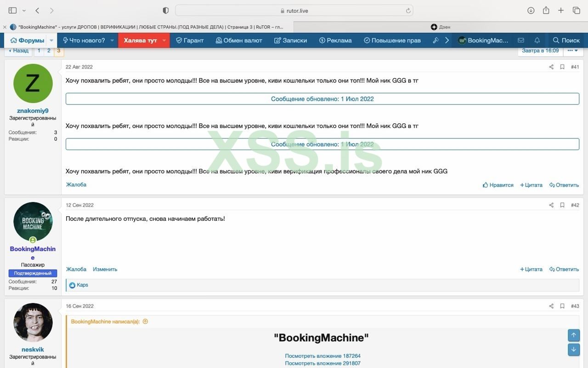588x368 pixels.
Task: Report post #41 with Жалоба
Action: tap(76, 184)
